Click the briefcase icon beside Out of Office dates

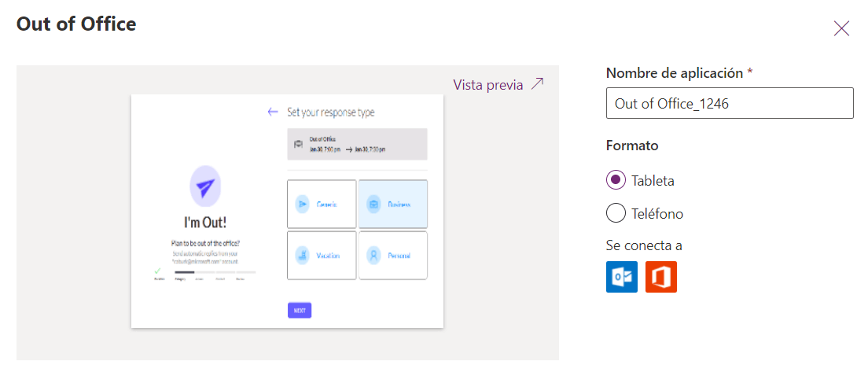point(298,145)
